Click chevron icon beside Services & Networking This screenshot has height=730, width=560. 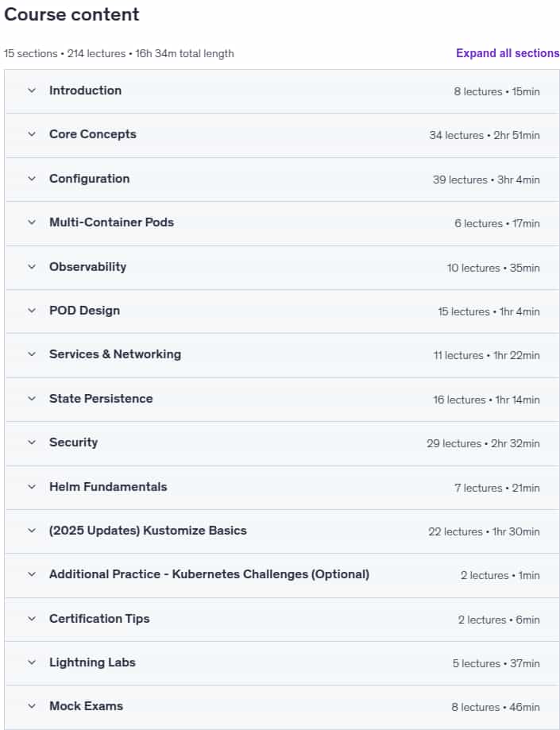[32, 353]
